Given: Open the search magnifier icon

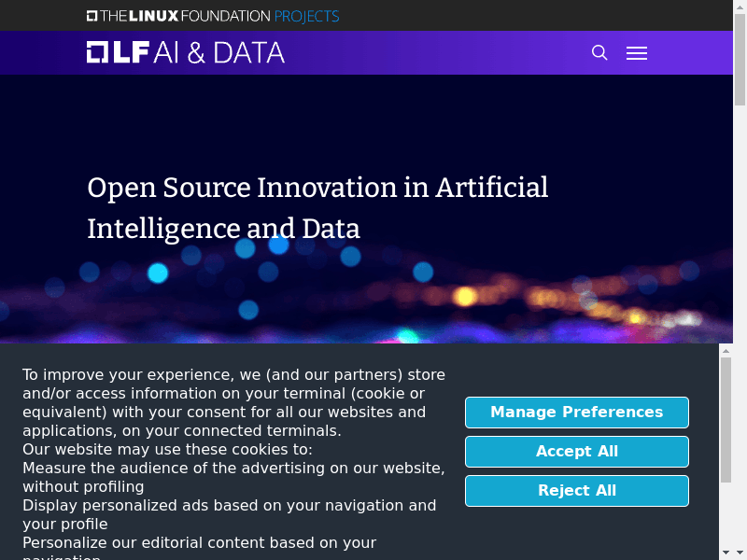Looking at the screenshot, I should (x=599, y=52).
